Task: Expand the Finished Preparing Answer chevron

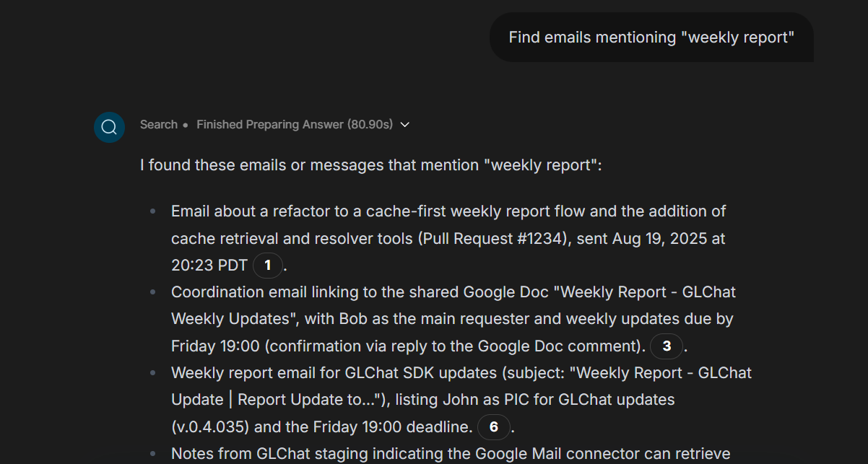Action: coord(405,125)
